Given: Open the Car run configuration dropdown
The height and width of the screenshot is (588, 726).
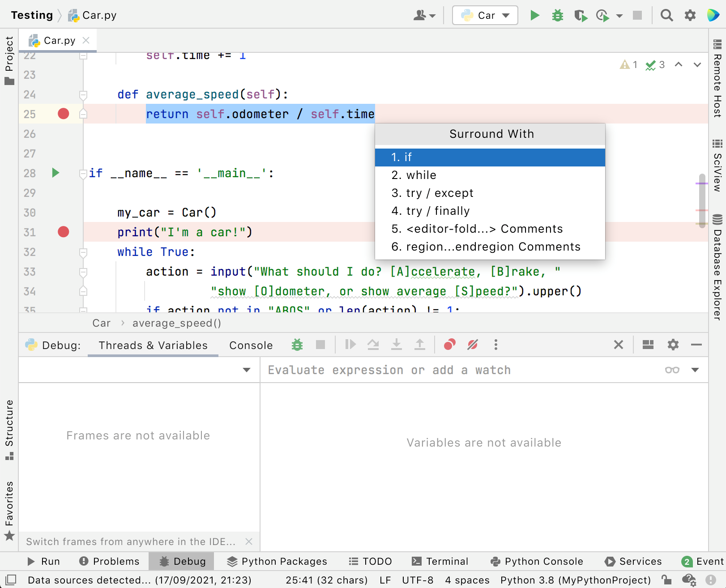Looking at the screenshot, I should click(485, 15).
